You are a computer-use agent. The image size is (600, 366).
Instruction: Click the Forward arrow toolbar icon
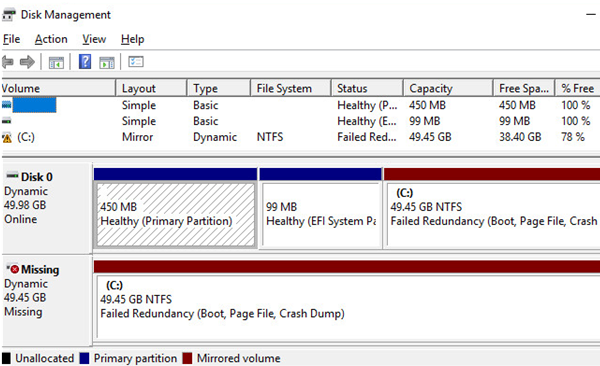(x=27, y=62)
